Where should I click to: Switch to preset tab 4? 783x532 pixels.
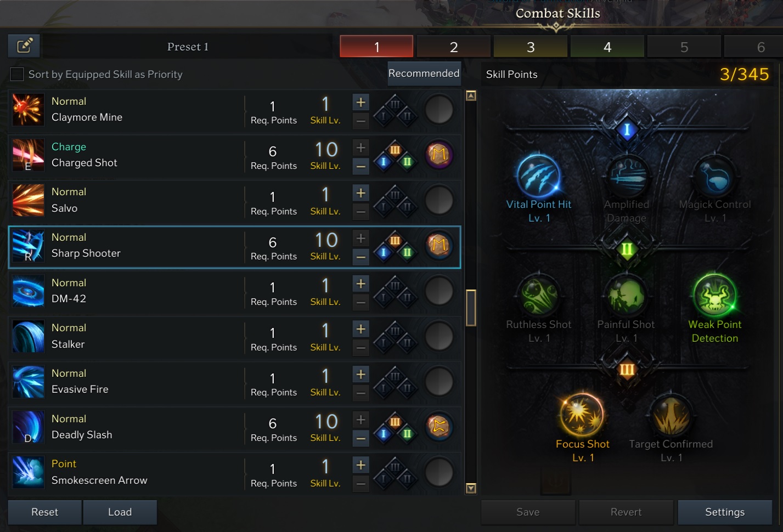coord(607,47)
